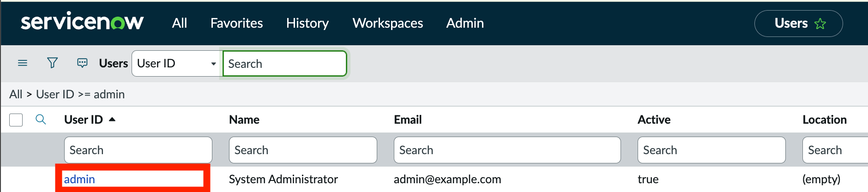Click the ServiceNow logo

[82, 22]
